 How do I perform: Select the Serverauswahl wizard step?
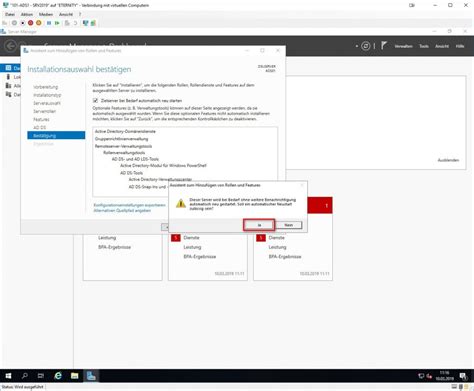click(47, 103)
